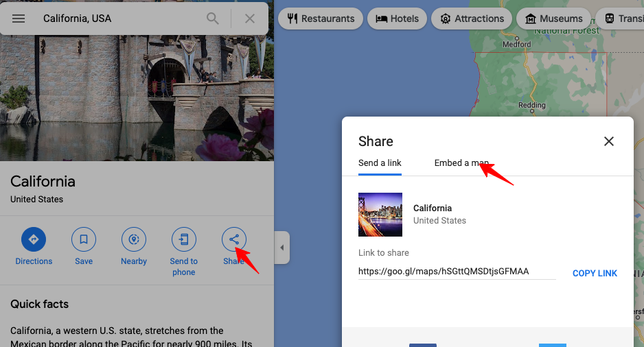This screenshot has height=347, width=644.
Task: Switch to Send a link tab
Action: point(380,163)
